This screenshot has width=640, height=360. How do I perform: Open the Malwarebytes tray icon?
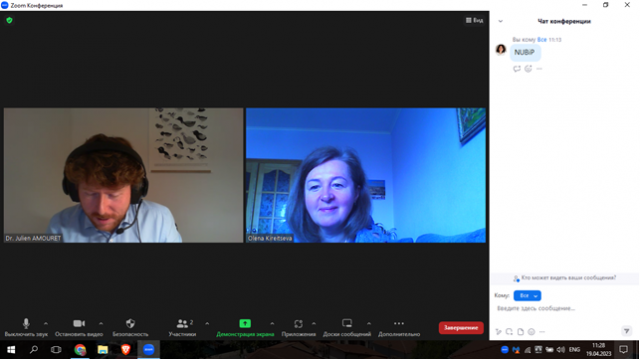tap(516, 350)
